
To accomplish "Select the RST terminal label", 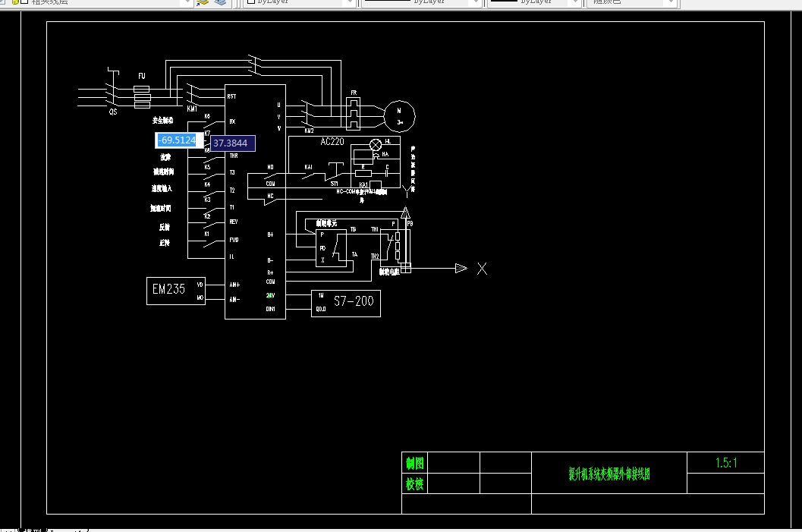I will click(231, 96).
